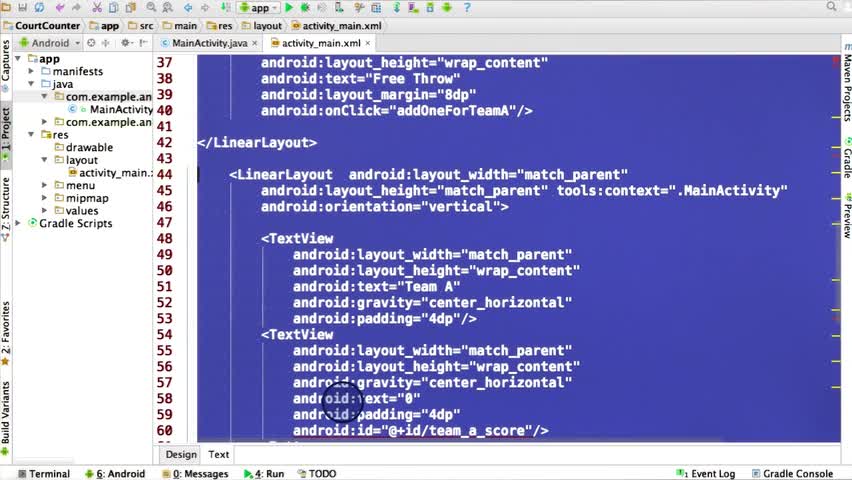Toggle the 1: Project side panel
The image size is (852, 480).
[5, 134]
